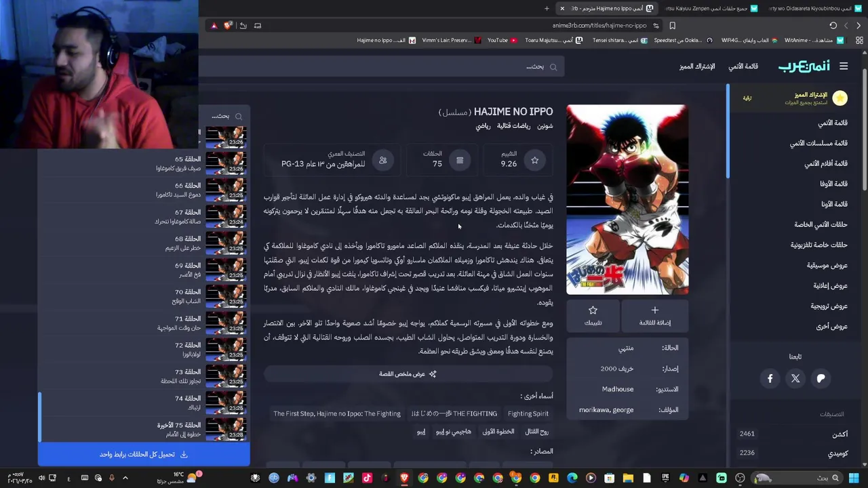This screenshot has width=868, height=488.
Task: Click the episode list search field
Action: point(224,117)
